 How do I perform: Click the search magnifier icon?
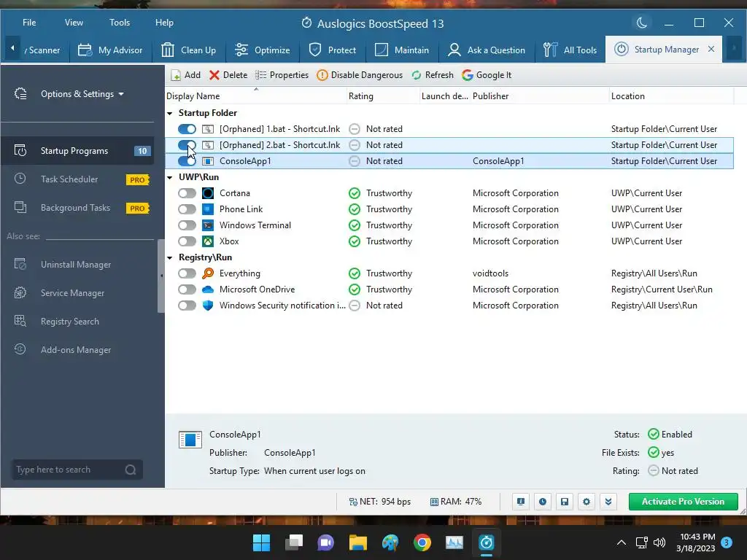(131, 470)
